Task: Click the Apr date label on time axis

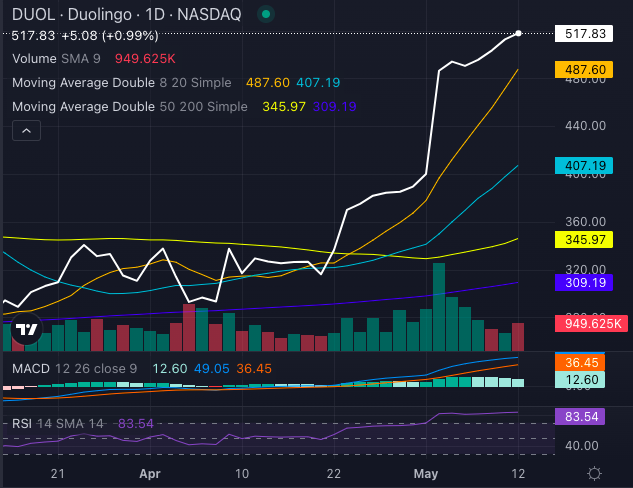Action: pos(150,473)
